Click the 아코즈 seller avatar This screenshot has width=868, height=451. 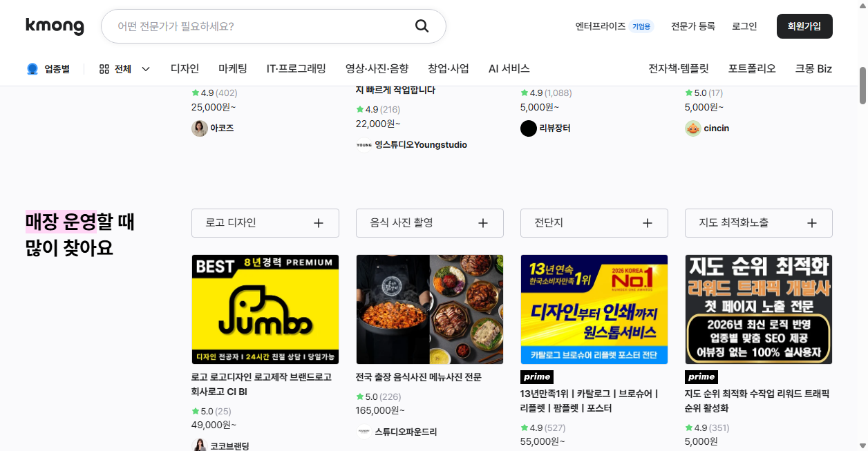point(200,128)
